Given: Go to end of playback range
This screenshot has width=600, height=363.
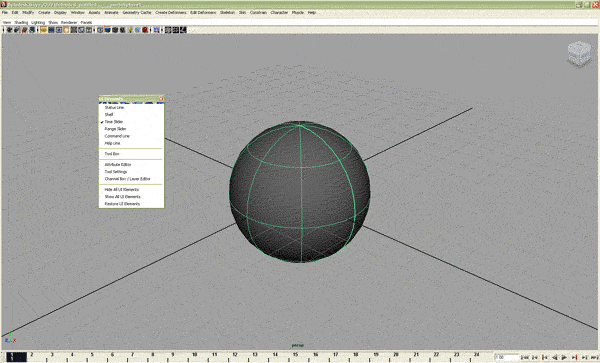Looking at the screenshot, I should (x=595, y=357).
